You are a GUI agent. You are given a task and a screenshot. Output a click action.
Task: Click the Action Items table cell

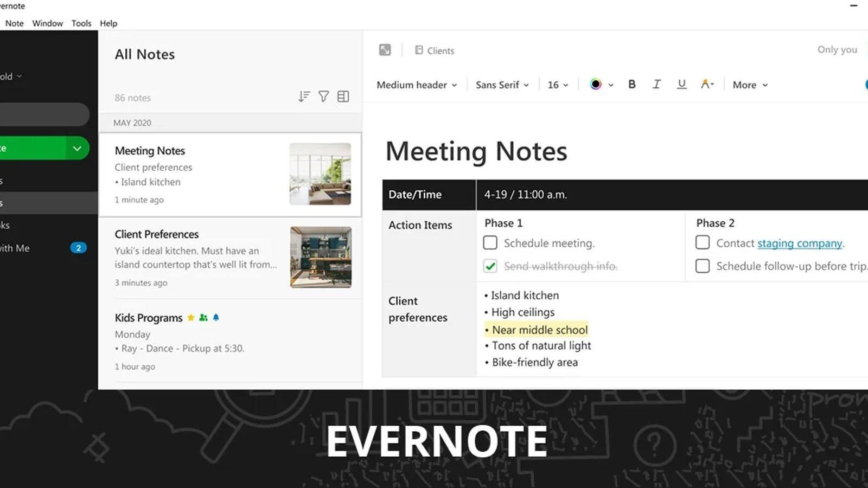tap(429, 246)
